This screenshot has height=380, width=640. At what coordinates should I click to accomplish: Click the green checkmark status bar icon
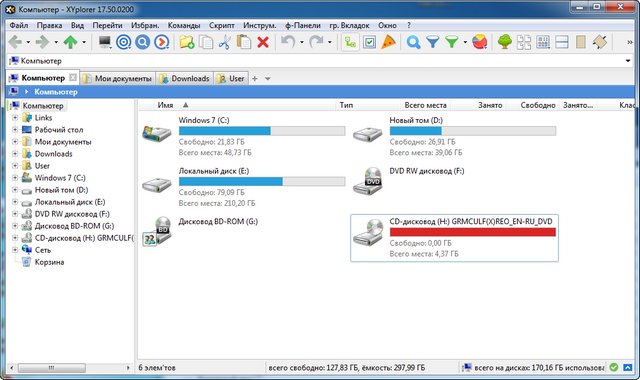613,367
